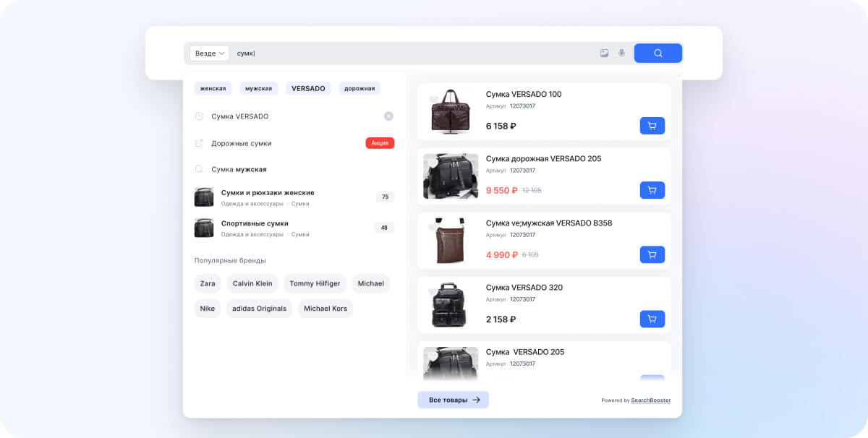Open the SearchBooster link
The height and width of the screenshot is (438, 868).
(x=651, y=400)
